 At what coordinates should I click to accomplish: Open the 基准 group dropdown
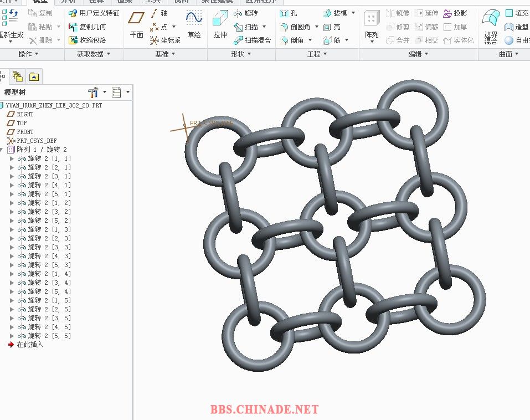tap(165, 54)
